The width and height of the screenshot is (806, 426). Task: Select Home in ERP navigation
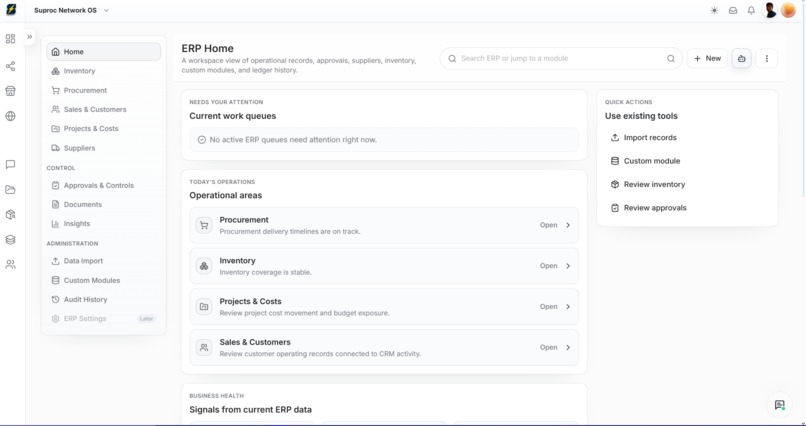pos(103,51)
